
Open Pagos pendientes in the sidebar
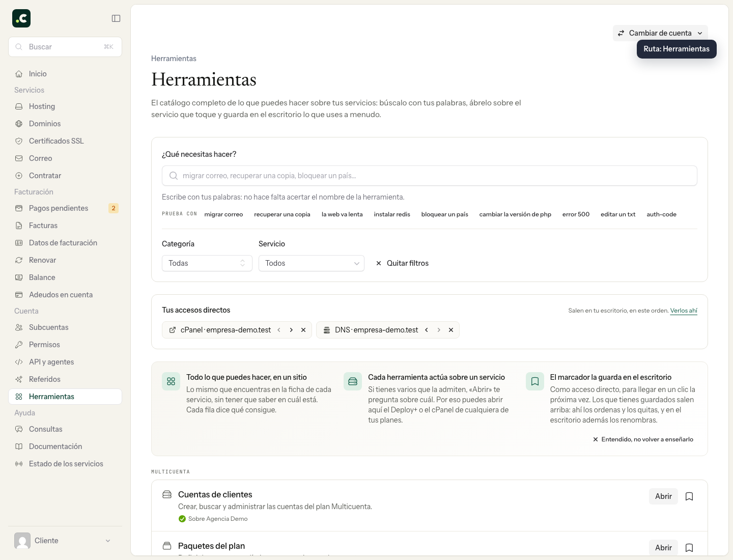[x=65, y=208]
